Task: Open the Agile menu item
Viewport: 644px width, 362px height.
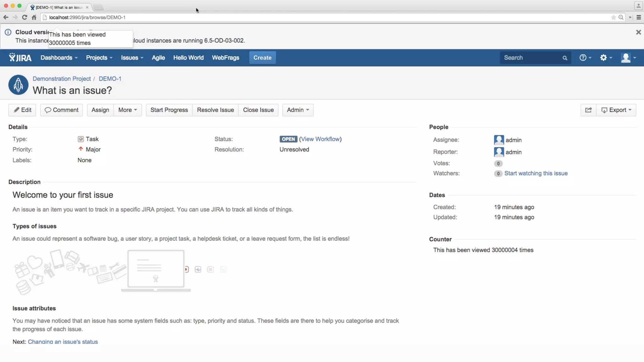Action: point(158,58)
